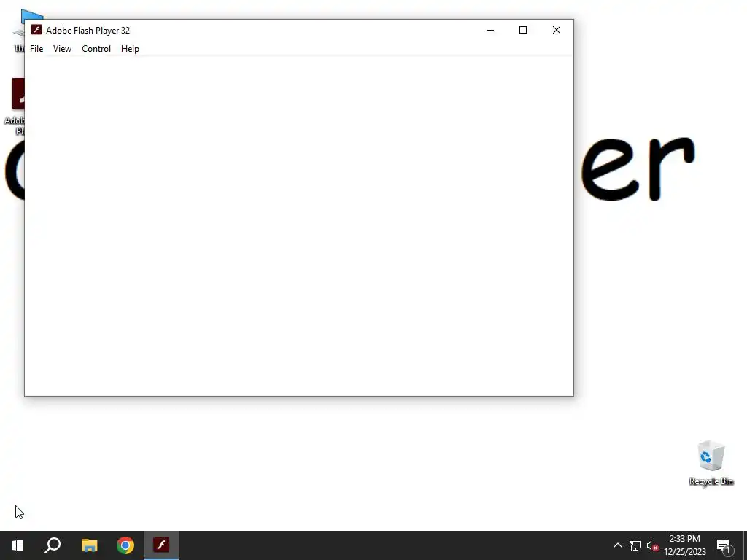Show hidden system tray icons
The height and width of the screenshot is (560, 747).
pyautogui.click(x=617, y=545)
